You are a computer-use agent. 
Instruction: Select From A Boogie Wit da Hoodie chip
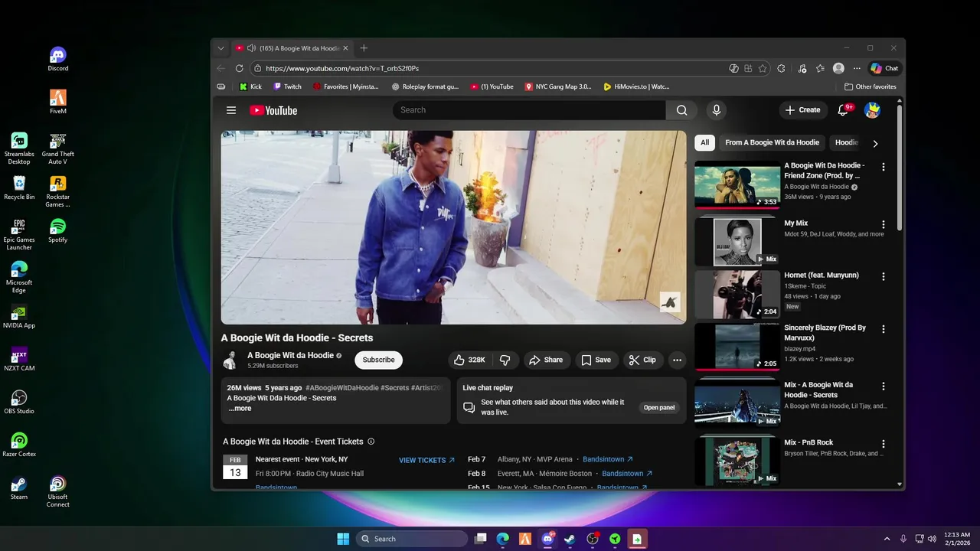pyautogui.click(x=772, y=142)
